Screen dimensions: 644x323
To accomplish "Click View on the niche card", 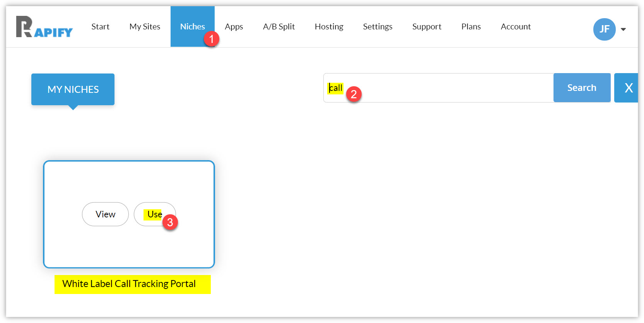I will 105,214.
